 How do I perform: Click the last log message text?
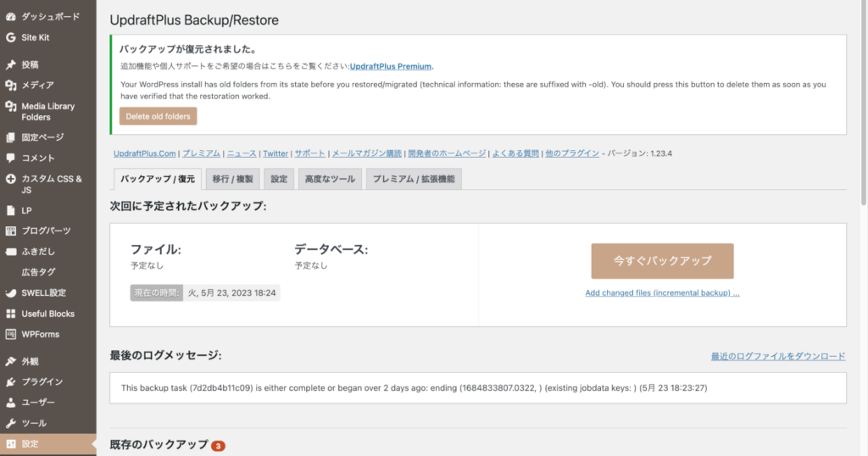[414, 388]
